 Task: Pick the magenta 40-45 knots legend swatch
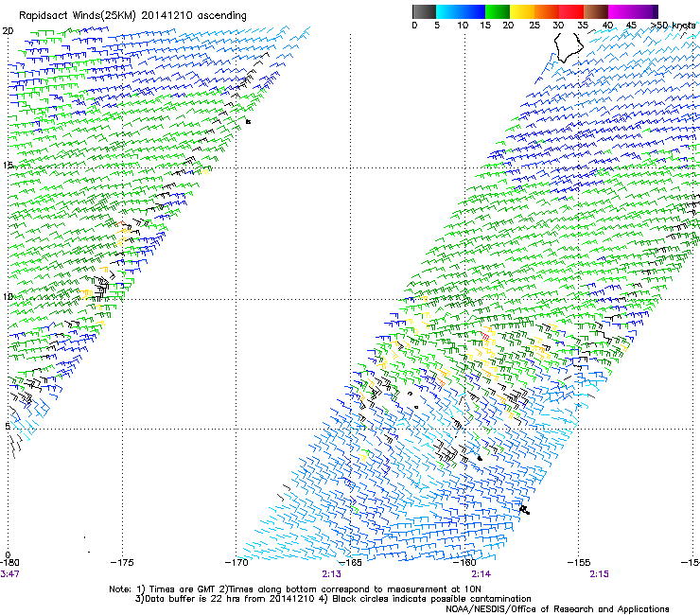[621, 11]
